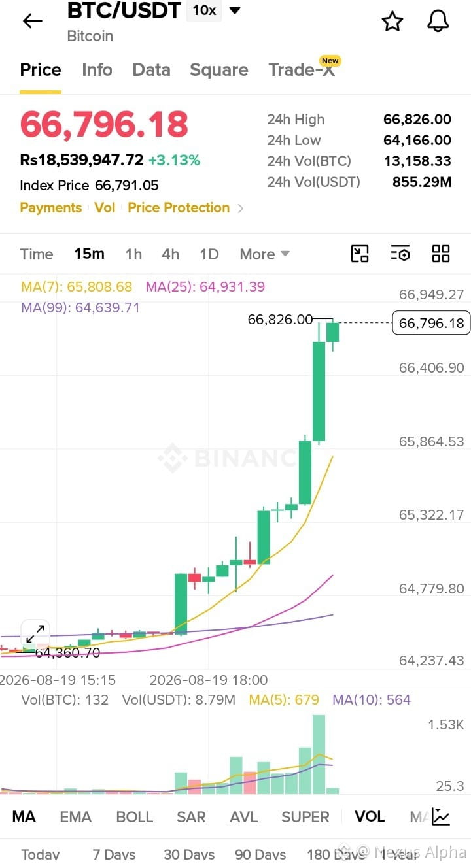Image resolution: width=471 pixels, height=868 pixels.
Task: Tap the big red 66,796.18 price
Action: tap(105, 124)
